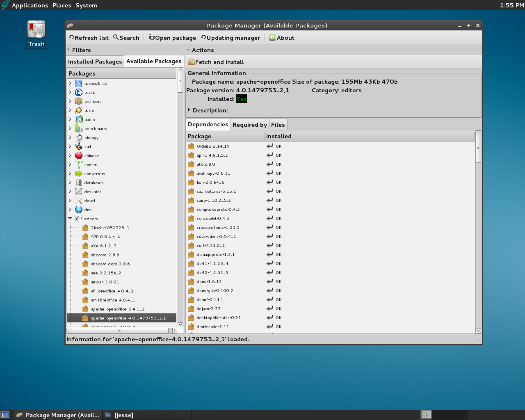The image size is (525, 420).
Task: Click the arabic category icon
Action: [79, 92]
